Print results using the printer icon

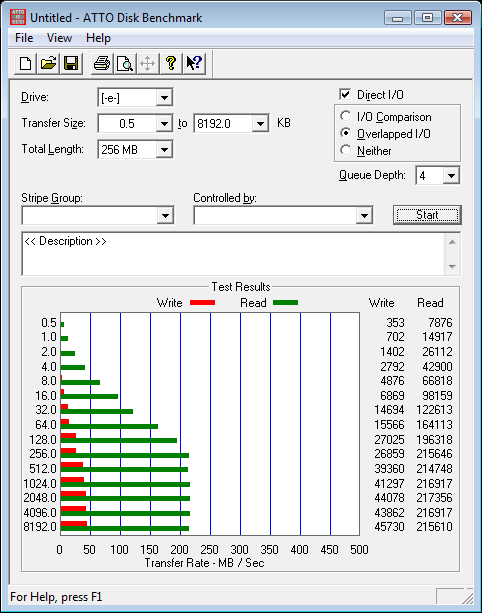point(102,63)
